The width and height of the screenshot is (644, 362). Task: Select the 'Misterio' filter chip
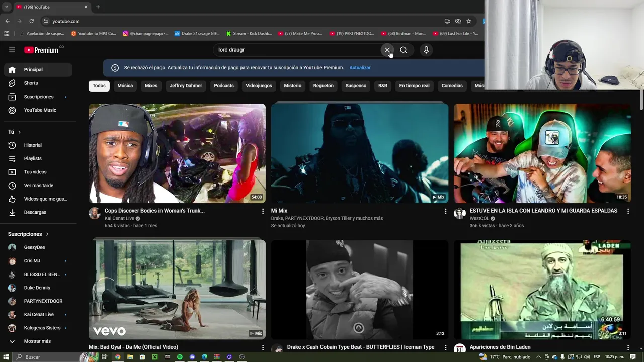click(293, 86)
